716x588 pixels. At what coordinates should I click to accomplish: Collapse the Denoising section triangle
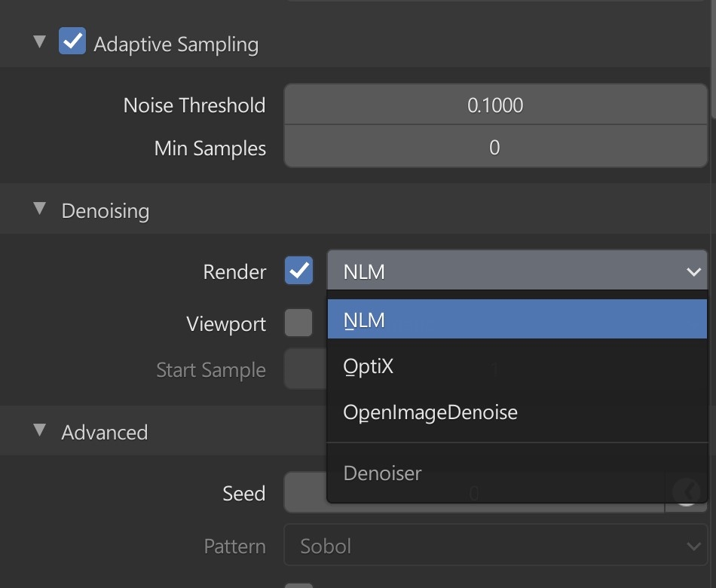click(x=40, y=209)
